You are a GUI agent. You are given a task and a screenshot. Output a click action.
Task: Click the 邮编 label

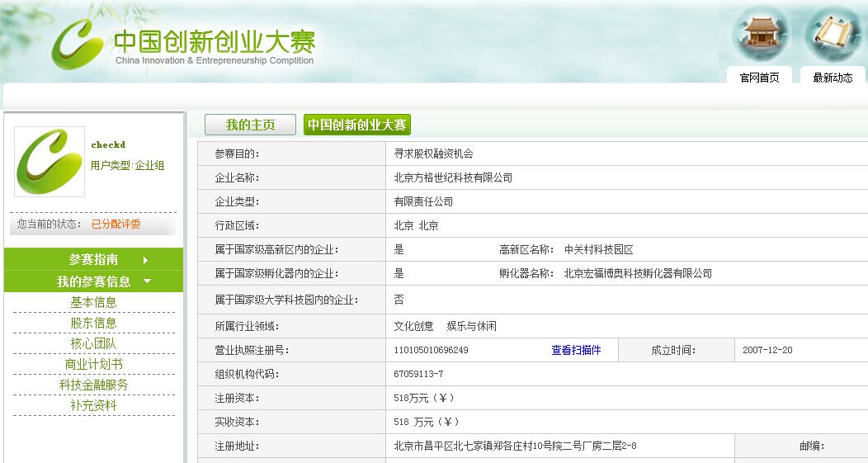tap(812, 446)
